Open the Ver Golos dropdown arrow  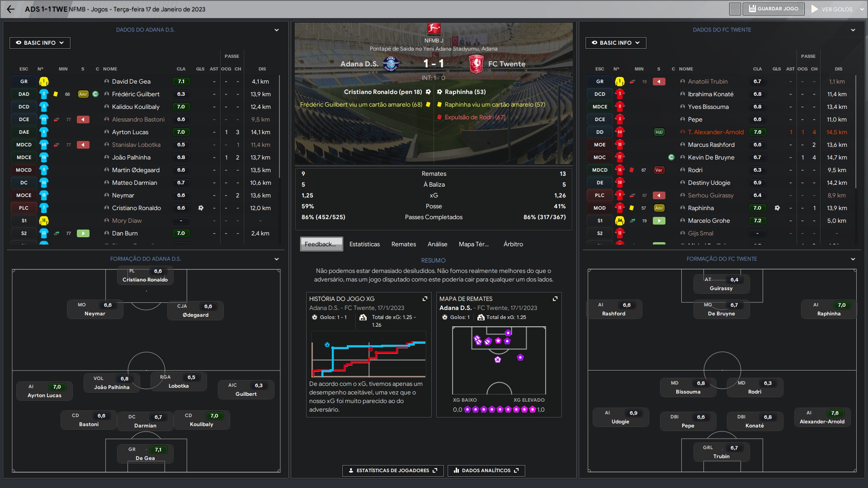point(862,9)
